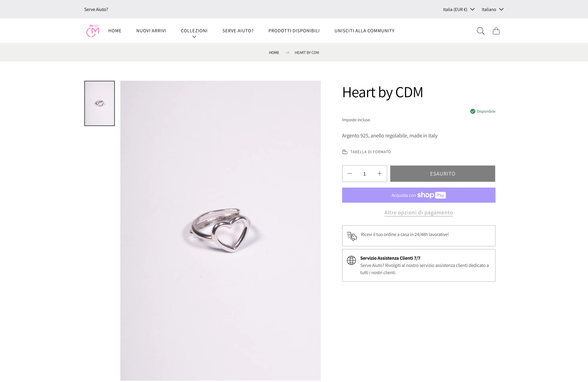Screen dimensions: 588x382
Task: Click the ruler icon beside Tabella di Formato
Action: tap(345, 152)
